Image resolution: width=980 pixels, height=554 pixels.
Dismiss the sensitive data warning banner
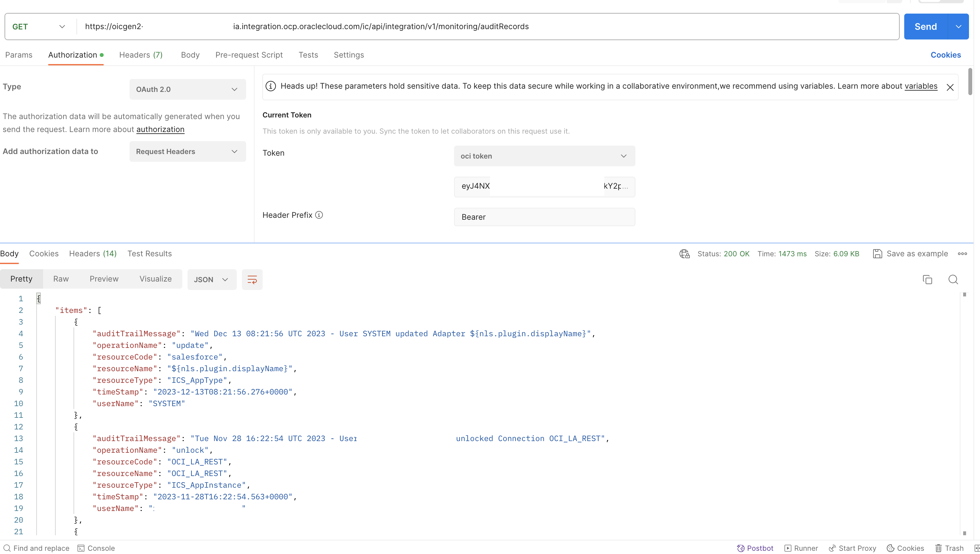(950, 87)
